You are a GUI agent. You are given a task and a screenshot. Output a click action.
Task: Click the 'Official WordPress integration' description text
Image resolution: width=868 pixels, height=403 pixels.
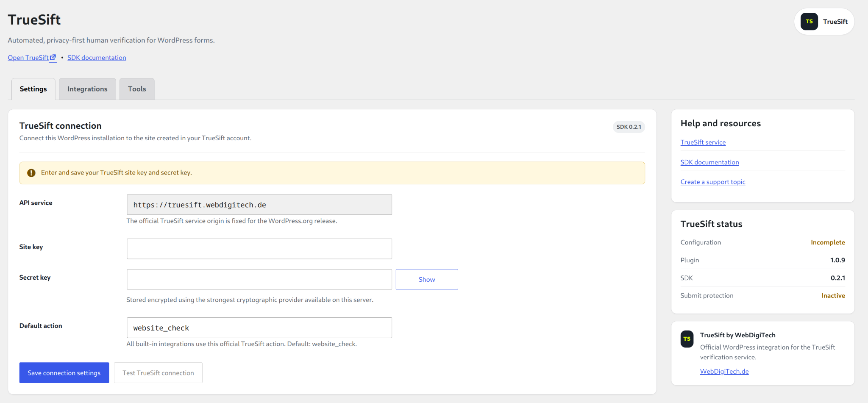click(768, 352)
